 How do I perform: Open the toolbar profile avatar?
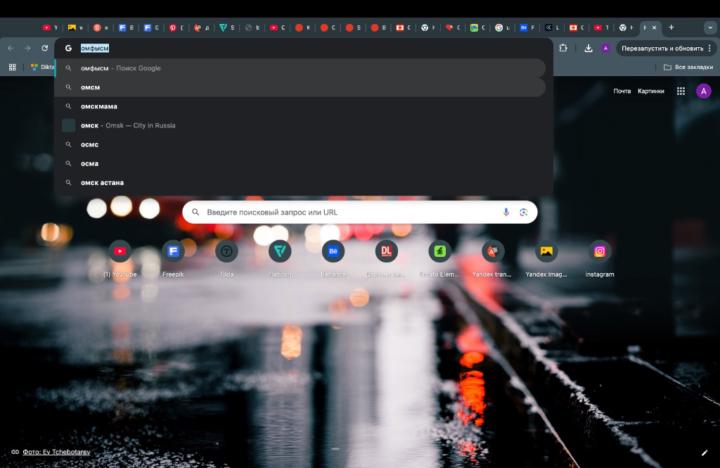[x=606, y=48]
